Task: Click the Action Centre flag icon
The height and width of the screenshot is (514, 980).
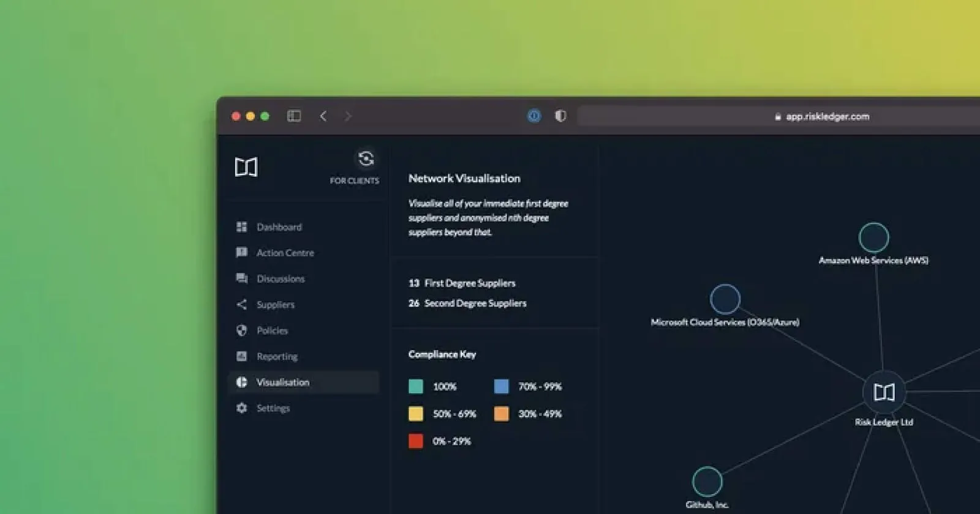Action: [x=242, y=253]
